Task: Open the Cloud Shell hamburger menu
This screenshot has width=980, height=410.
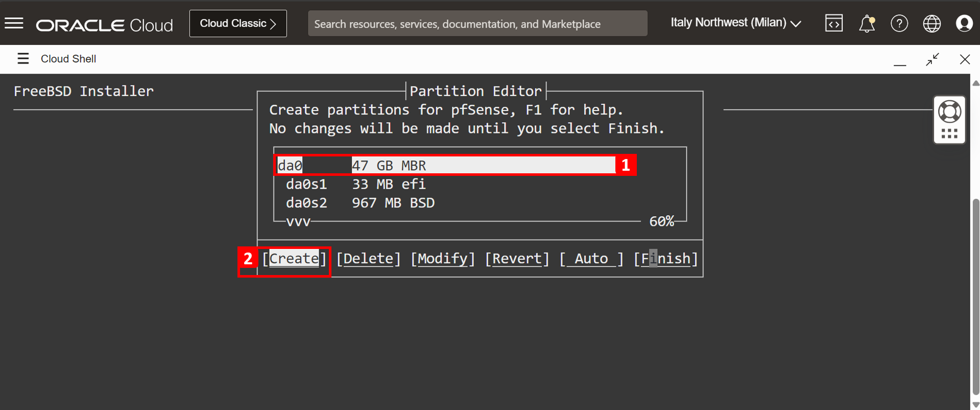Action: coord(23,59)
